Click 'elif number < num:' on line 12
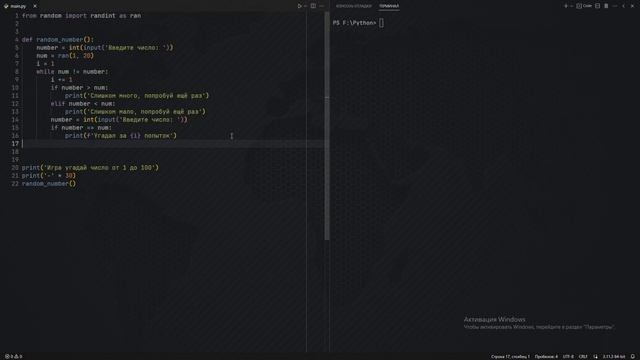 coord(83,104)
